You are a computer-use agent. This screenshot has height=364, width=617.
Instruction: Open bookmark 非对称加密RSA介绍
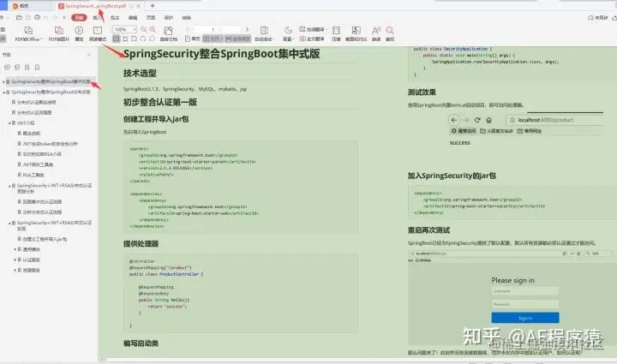[x=42, y=154]
